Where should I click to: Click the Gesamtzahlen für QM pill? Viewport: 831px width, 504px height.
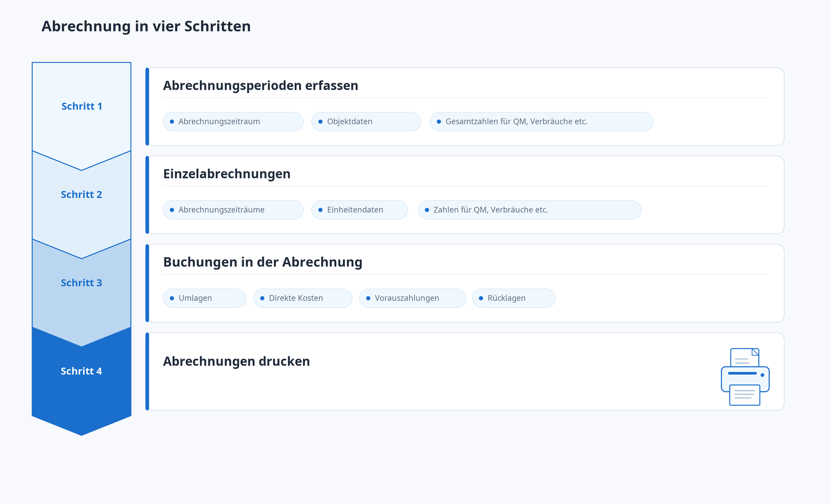(x=541, y=122)
